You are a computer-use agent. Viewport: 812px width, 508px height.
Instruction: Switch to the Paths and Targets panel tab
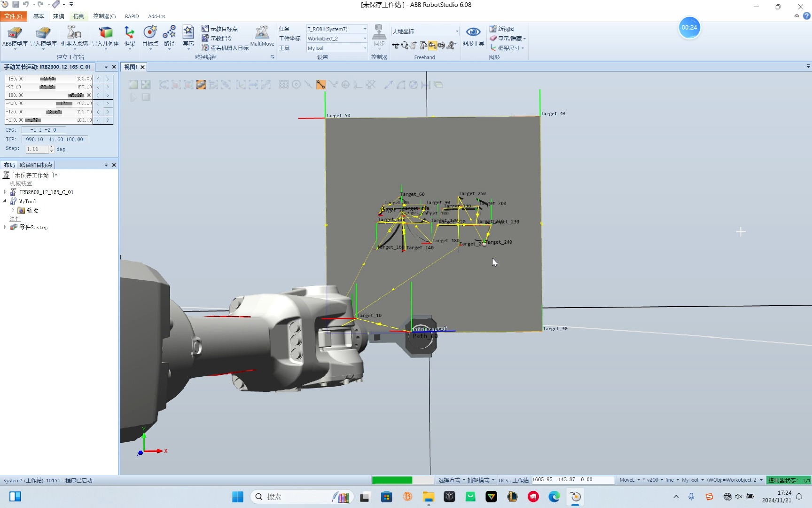pos(36,165)
